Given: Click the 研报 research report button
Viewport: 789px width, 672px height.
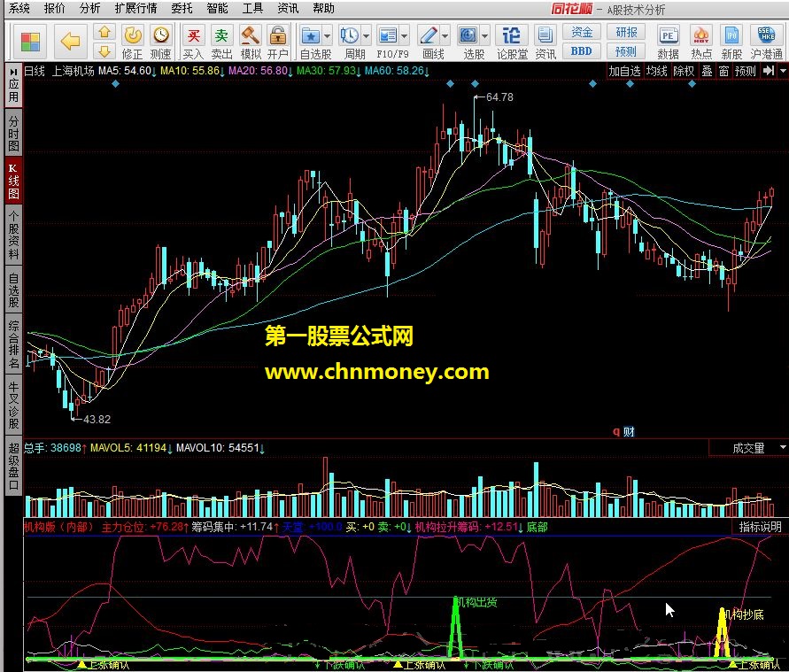Looking at the screenshot, I should 626,33.
